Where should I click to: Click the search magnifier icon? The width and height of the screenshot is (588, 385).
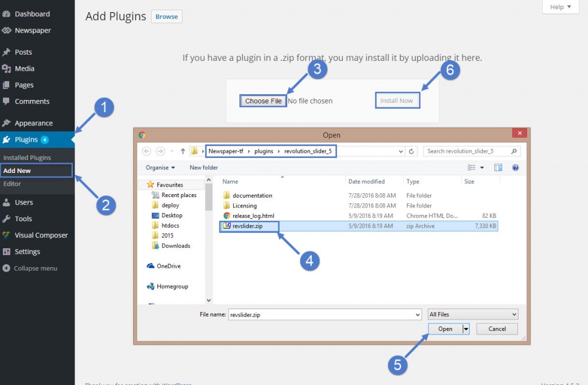coord(514,151)
